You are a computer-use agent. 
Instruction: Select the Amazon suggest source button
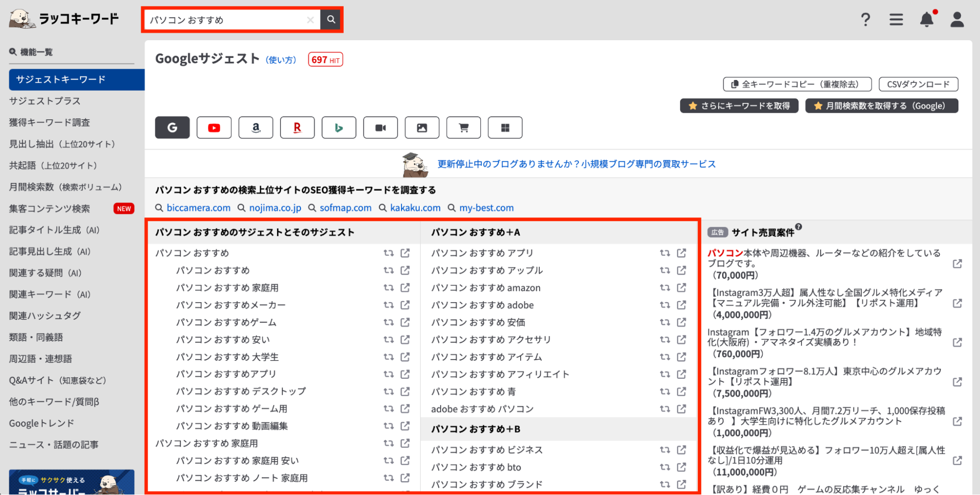coord(255,128)
